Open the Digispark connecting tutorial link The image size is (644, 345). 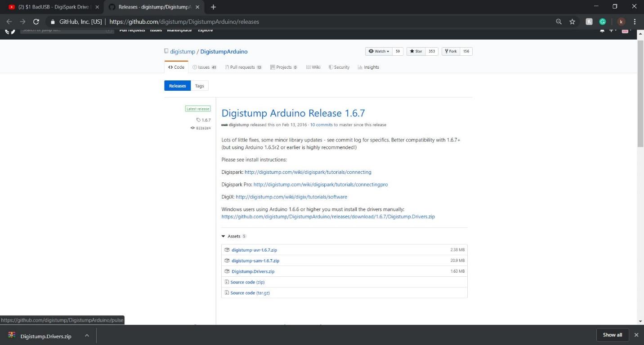click(308, 172)
